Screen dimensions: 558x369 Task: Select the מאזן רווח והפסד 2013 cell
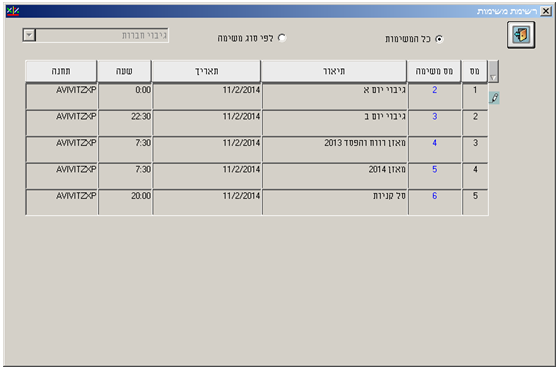click(x=335, y=149)
